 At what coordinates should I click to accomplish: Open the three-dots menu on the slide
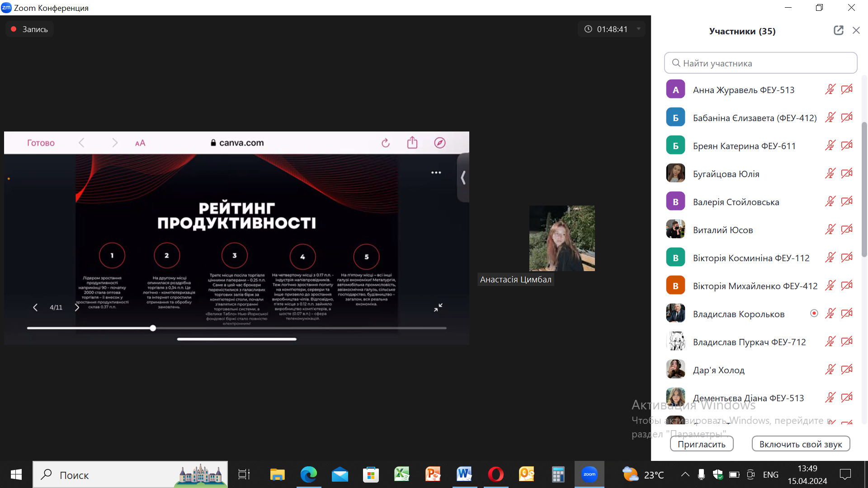(x=436, y=173)
